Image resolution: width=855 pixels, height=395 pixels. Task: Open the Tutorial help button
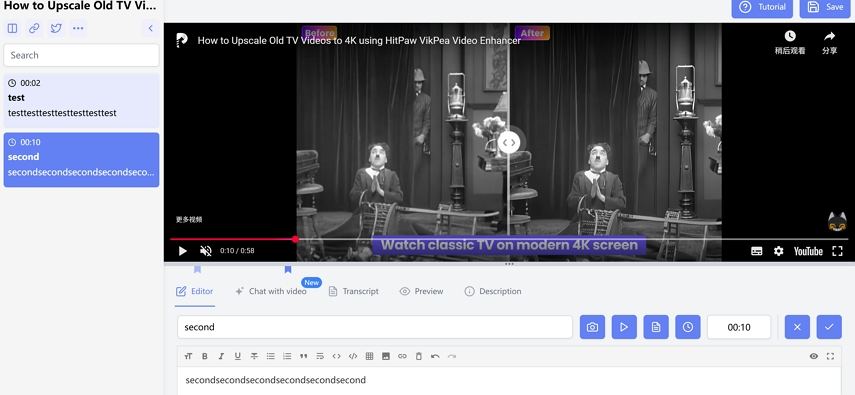pos(762,7)
